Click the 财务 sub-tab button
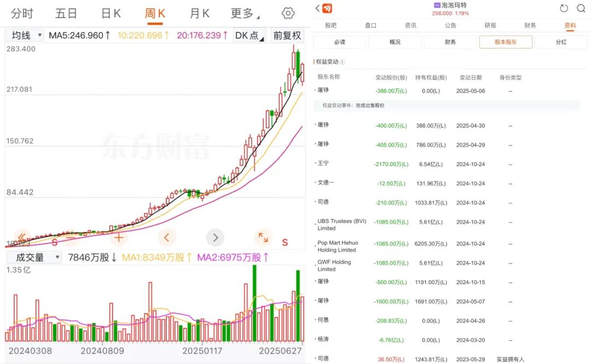Viewport: 591px width, 364px height. [x=450, y=42]
